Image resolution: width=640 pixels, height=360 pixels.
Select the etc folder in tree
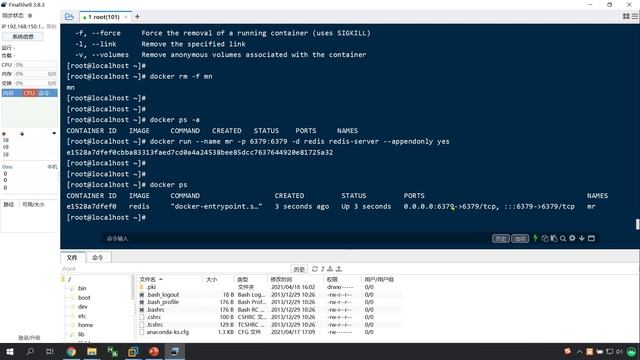click(x=82, y=316)
